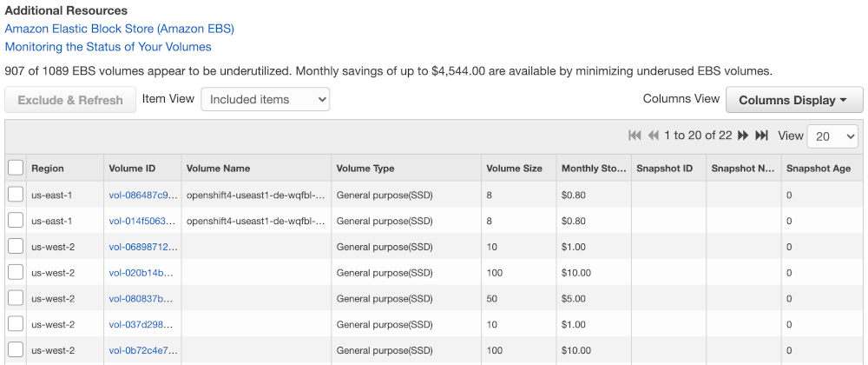Jump to last page of results
868x365 pixels.
(761, 136)
